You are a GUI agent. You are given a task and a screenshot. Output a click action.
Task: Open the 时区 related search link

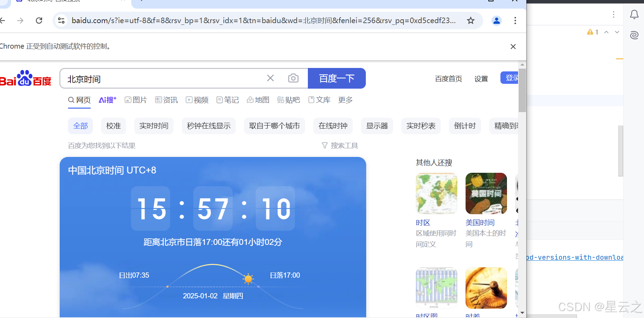tap(423, 223)
